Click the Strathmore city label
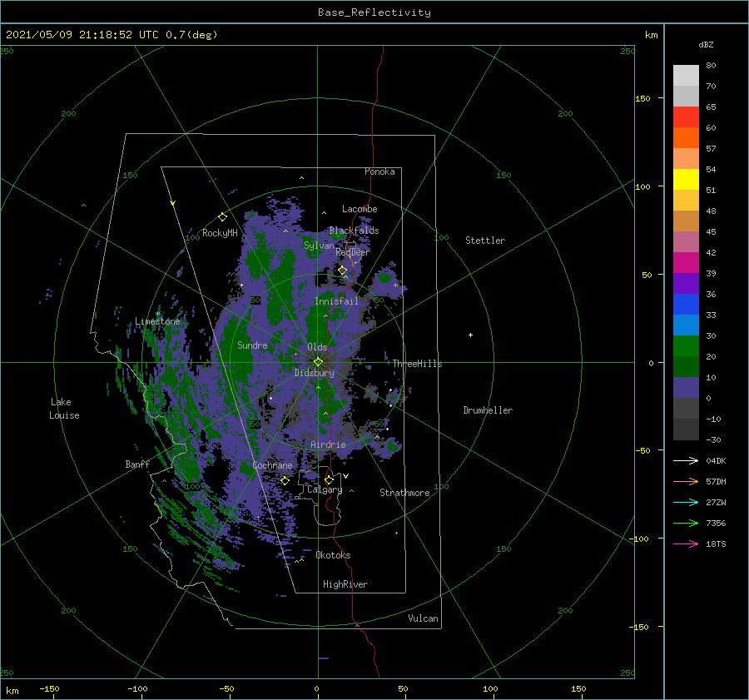 pos(404,493)
